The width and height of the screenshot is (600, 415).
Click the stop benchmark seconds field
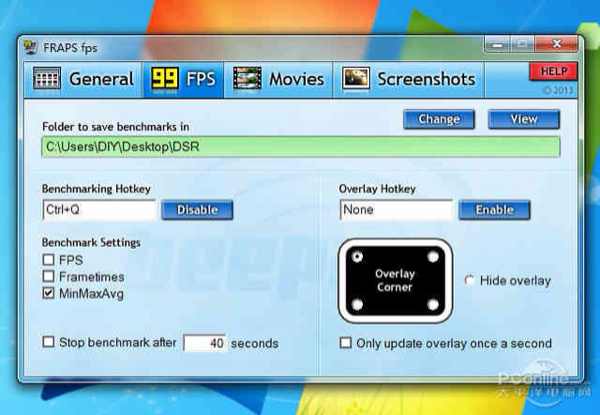[205, 343]
